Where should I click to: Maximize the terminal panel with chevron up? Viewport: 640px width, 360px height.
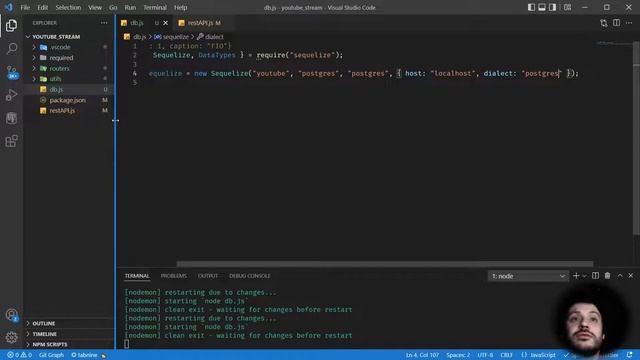pyautogui.click(x=620, y=276)
